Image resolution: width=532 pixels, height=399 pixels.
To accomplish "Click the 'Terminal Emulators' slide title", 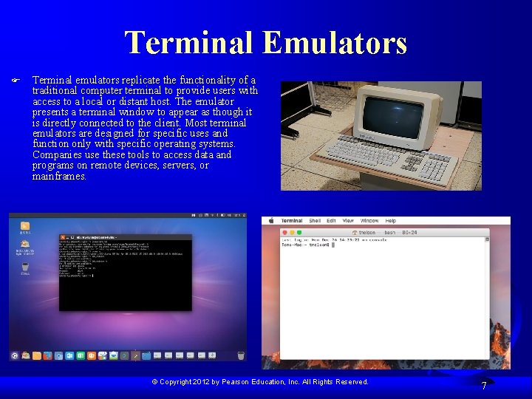I will point(266,42).
